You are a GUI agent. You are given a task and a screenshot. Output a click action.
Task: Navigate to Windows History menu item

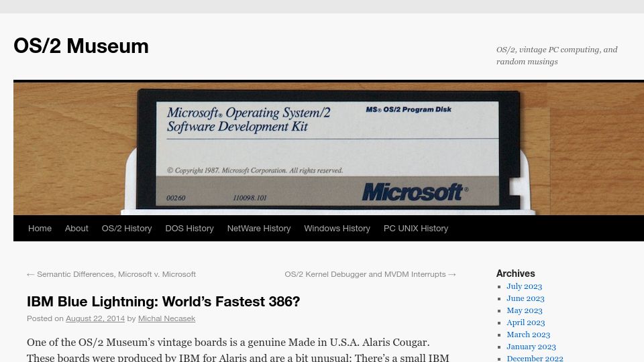point(337,228)
